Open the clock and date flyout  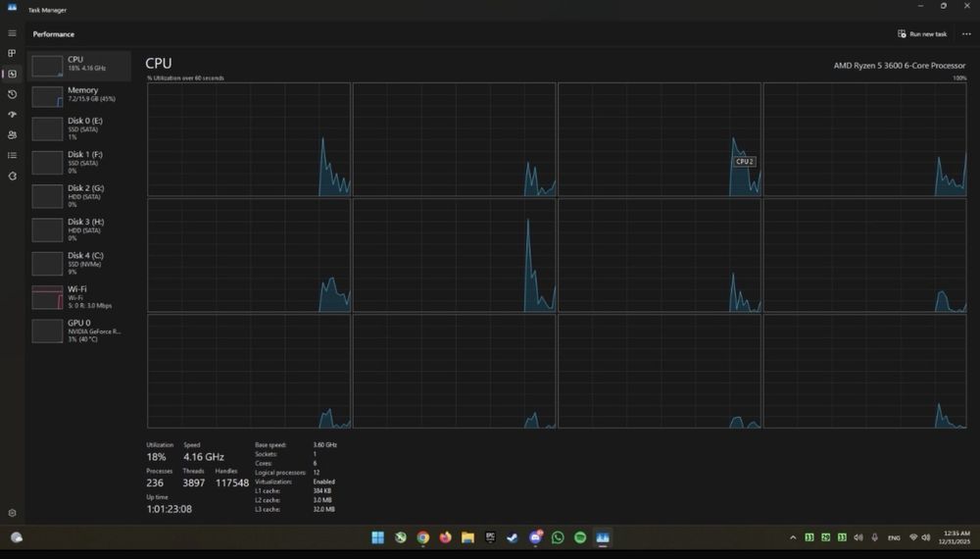955,537
